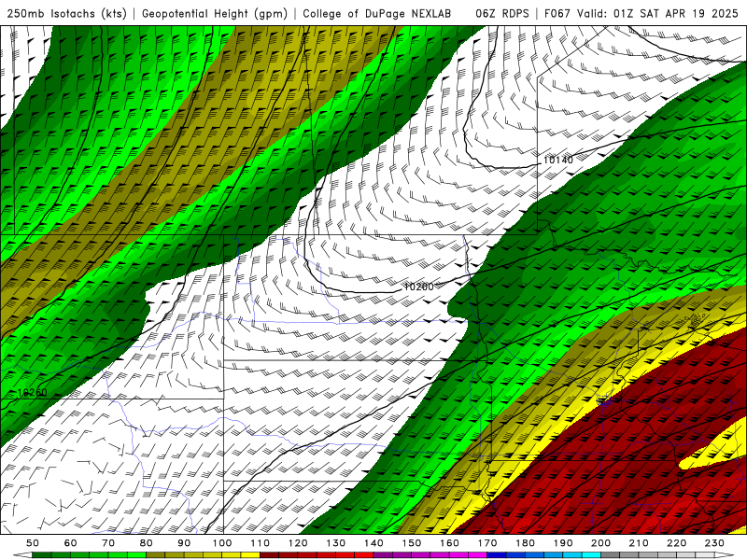Click the 50 value on color scale
Screen dimensions: 747x560
33,543
